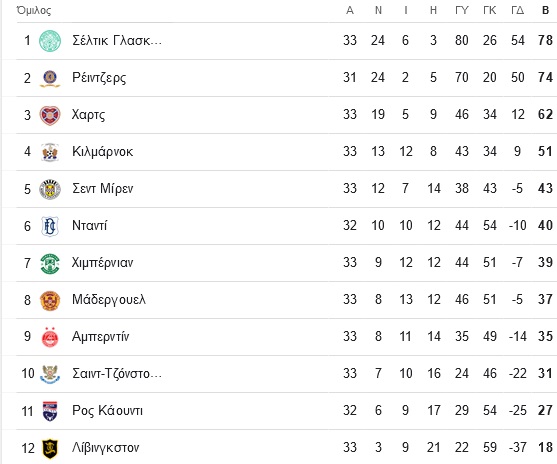Viewport: 557px width, 464px height.
Task: Open the Σέλτικ Γλασκ… team link
Action: point(117,41)
